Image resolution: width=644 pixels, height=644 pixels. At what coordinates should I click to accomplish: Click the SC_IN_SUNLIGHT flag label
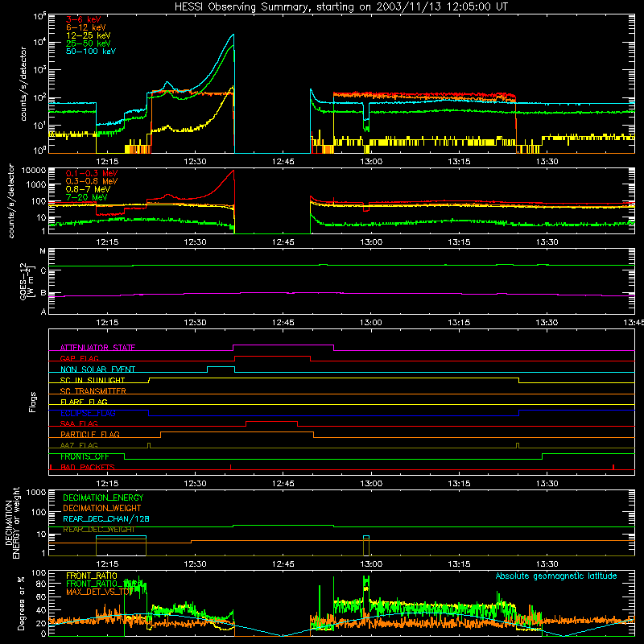tap(93, 380)
